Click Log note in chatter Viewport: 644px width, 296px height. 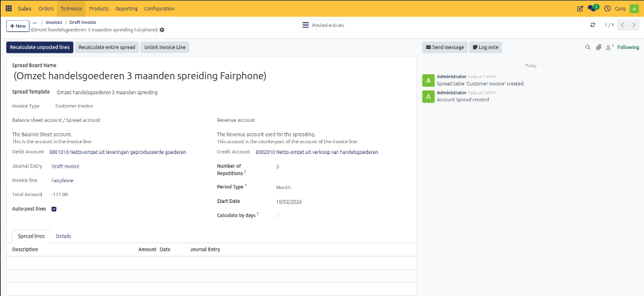tap(486, 47)
